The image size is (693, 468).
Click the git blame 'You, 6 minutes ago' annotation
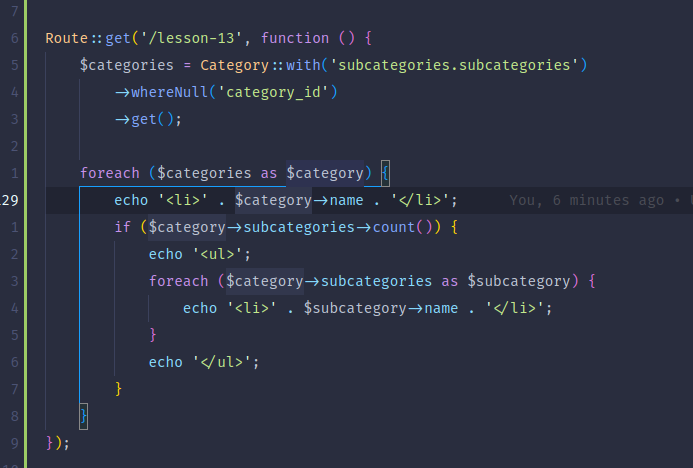(586, 201)
